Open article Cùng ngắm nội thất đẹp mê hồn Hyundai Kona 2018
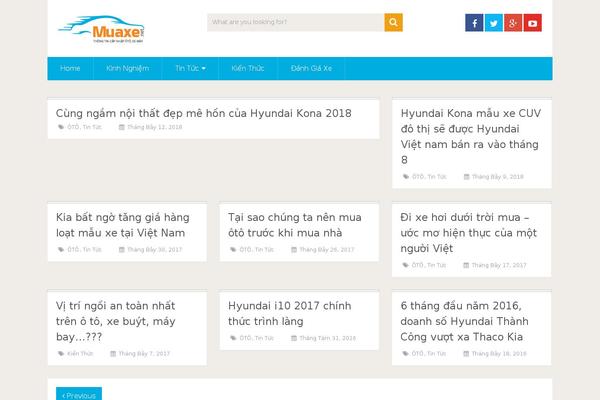The height and width of the screenshot is (400, 600). tap(204, 113)
